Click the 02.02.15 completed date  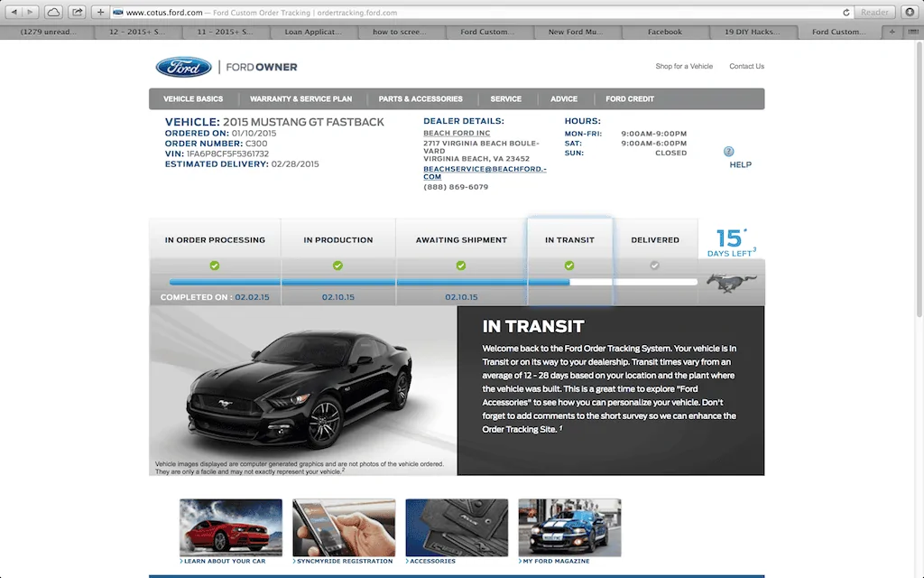[x=253, y=297]
